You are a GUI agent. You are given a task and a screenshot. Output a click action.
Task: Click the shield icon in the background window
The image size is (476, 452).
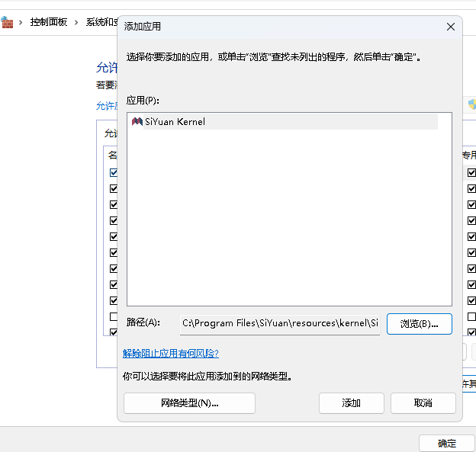472,104
